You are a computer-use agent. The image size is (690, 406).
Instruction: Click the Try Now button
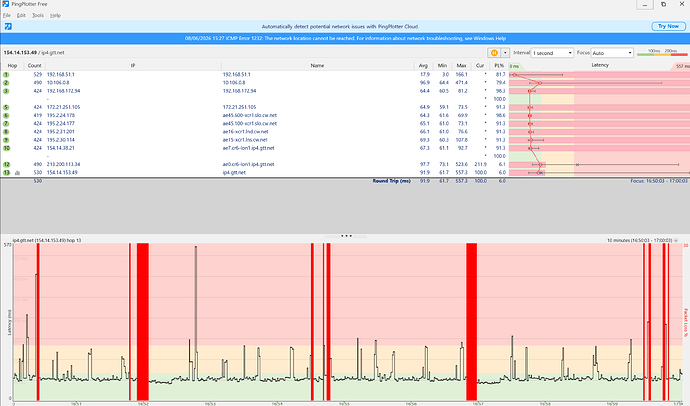point(668,26)
